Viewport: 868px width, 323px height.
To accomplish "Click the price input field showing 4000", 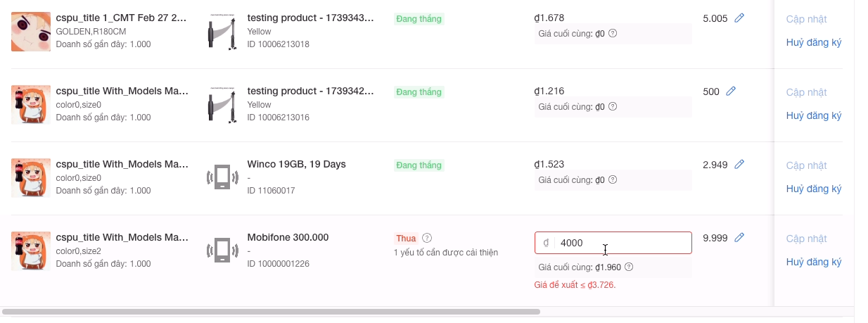I will coord(619,243).
